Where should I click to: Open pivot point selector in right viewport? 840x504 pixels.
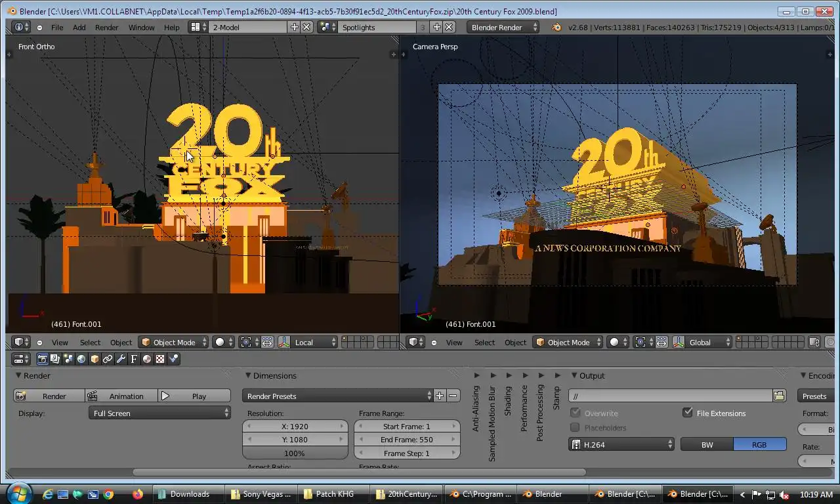643,342
